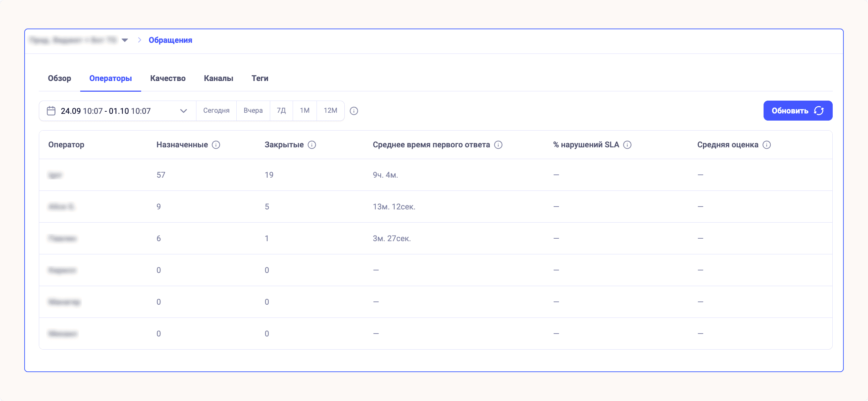Click info icon next to Закрытые header
Screen dimensions: 868x401
pyautogui.click(x=312, y=145)
